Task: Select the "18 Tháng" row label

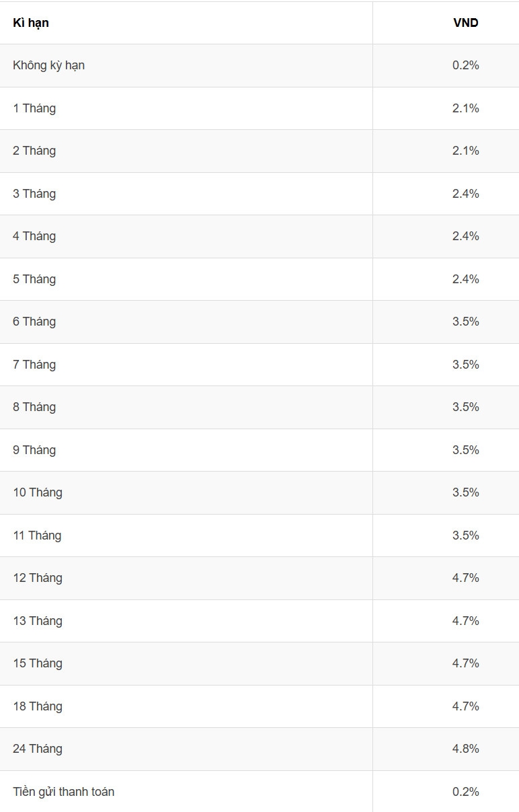Action: coord(38,706)
